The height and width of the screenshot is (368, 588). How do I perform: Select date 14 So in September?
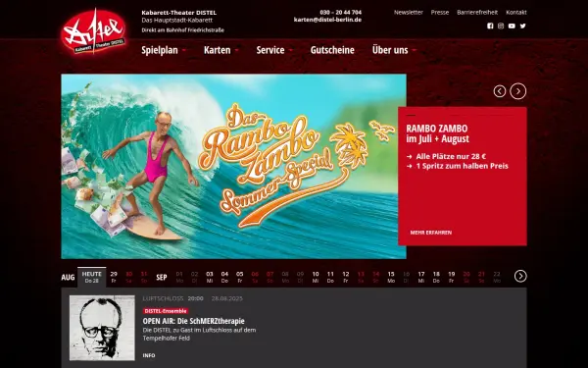click(375, 277)
